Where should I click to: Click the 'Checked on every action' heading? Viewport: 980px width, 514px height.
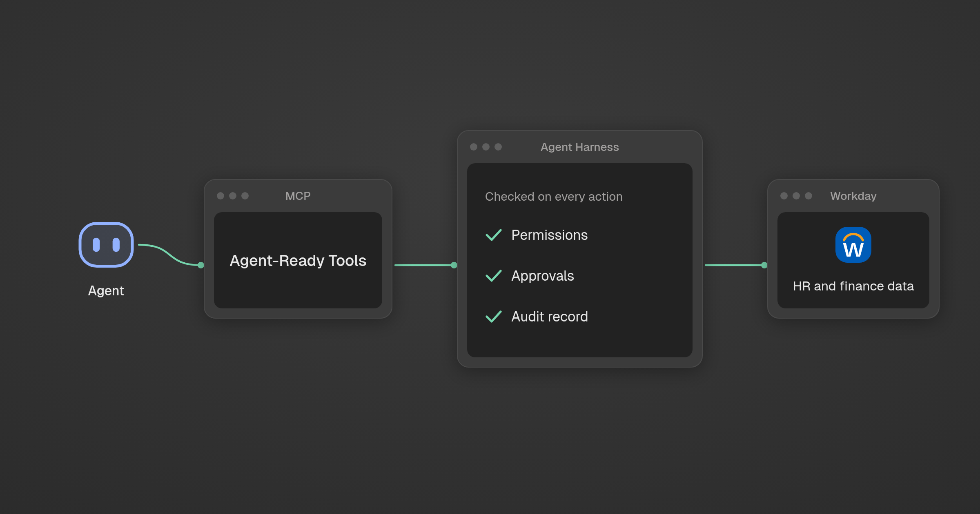[554, 197]
